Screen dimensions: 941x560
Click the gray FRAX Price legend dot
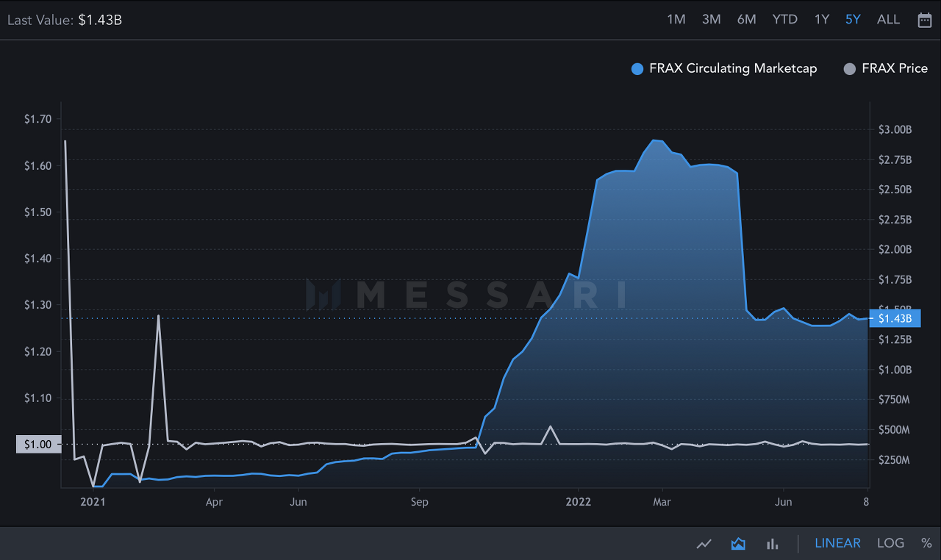(x=850, y=69)
